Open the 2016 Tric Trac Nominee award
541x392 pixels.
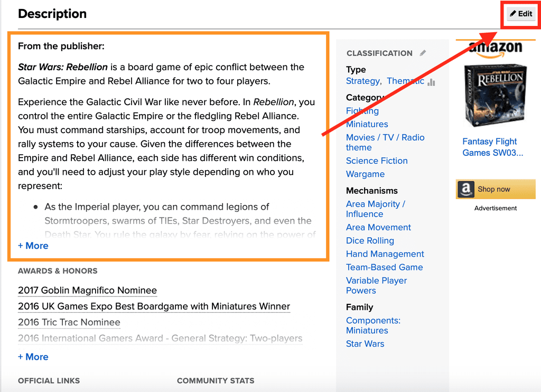click(x=69, y=322)
